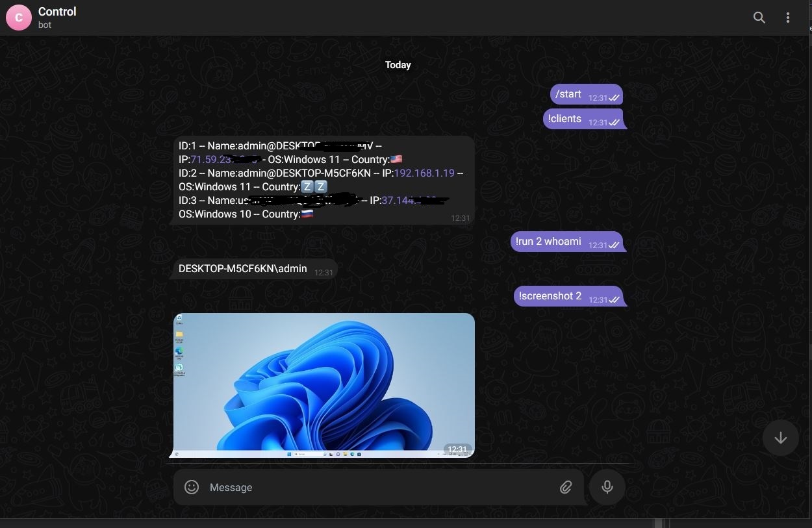The image size is (812, 528).
Task: Open the emoji picker
Action: click(191, 487)
